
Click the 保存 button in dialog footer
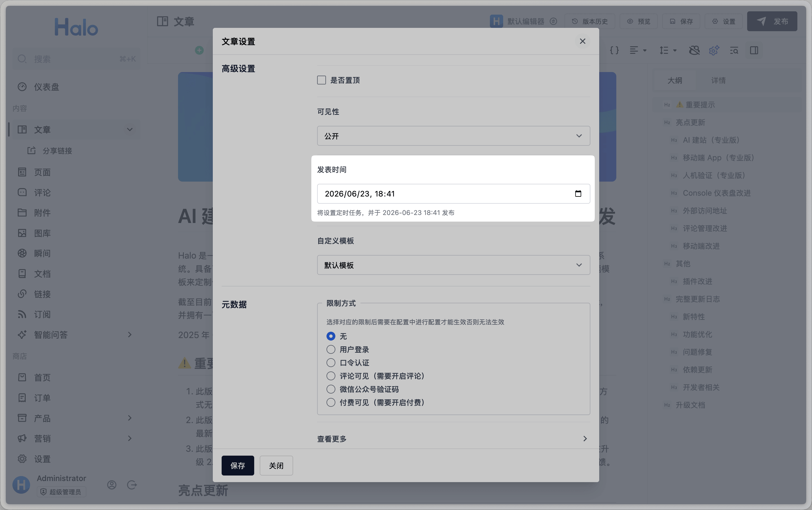pos(237,465)
